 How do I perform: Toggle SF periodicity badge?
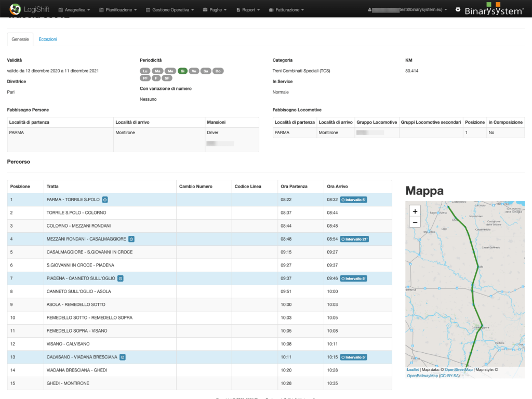tap(167, 78)
